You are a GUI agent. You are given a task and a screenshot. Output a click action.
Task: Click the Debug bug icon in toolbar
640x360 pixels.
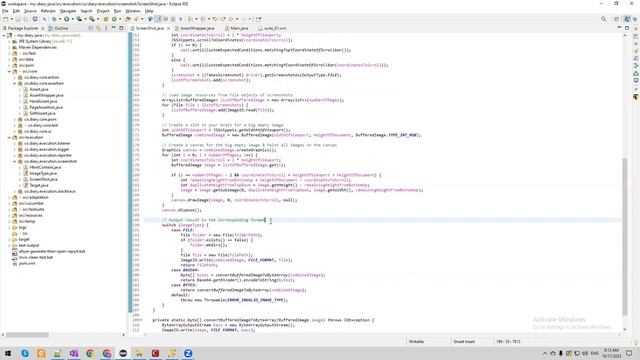[54, 19]
